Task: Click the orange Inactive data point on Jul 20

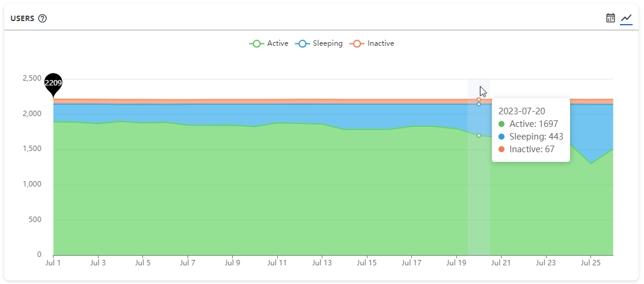Action: pyautogui.click(x=479, y=99)
